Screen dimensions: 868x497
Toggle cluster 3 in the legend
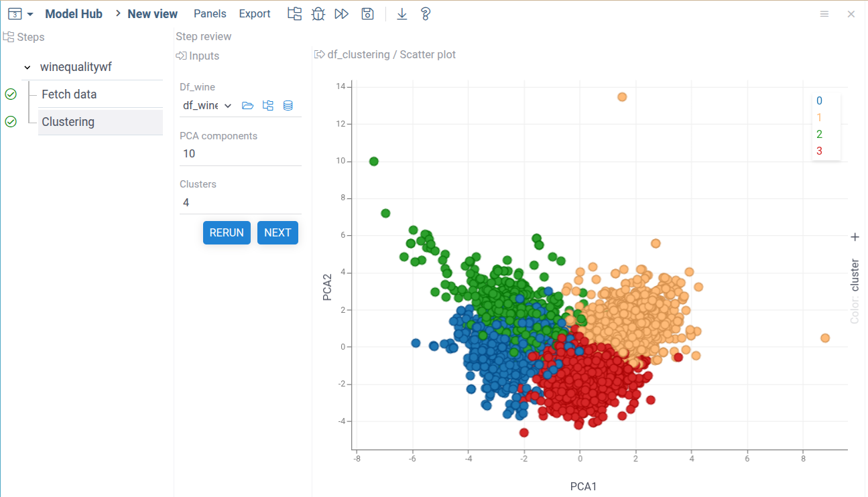819,151
